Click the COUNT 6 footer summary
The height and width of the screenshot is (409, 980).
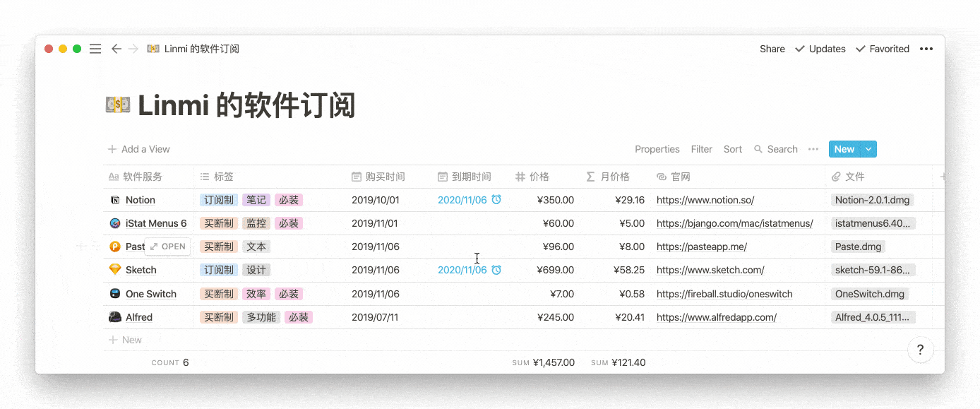click(170, 362)
